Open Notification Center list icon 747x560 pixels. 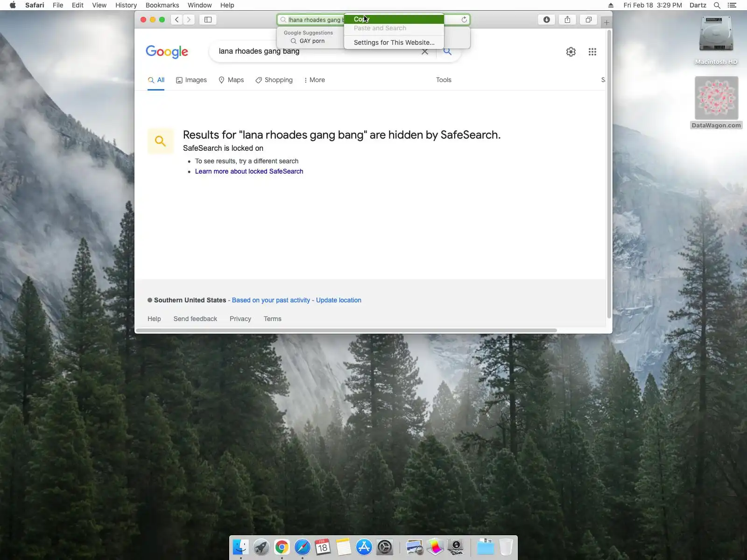tap(732, 5)
